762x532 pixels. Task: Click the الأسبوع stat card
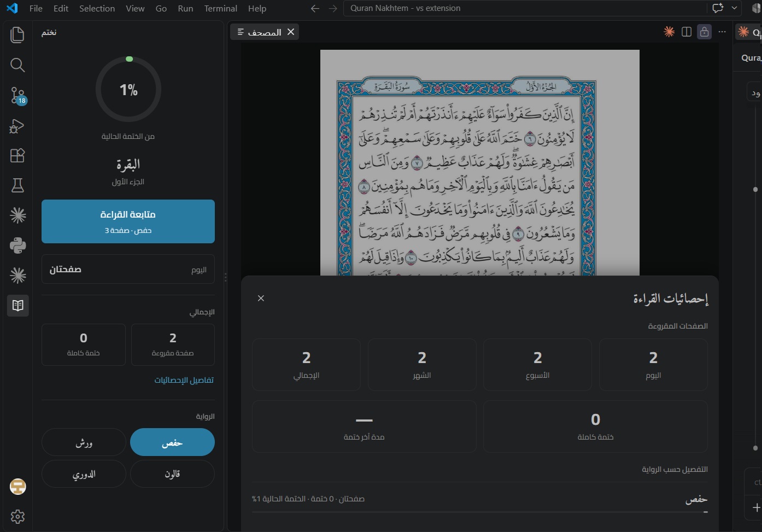click(x=537, y=365)
